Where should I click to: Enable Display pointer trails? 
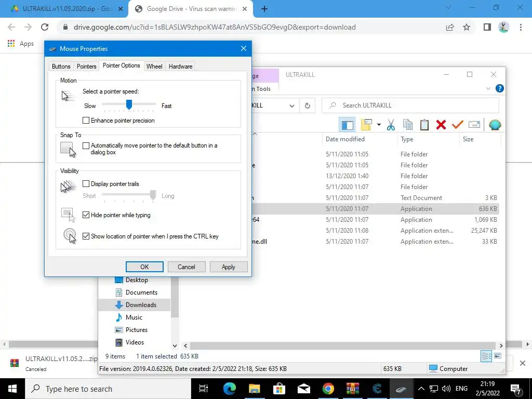click(86, 184)
